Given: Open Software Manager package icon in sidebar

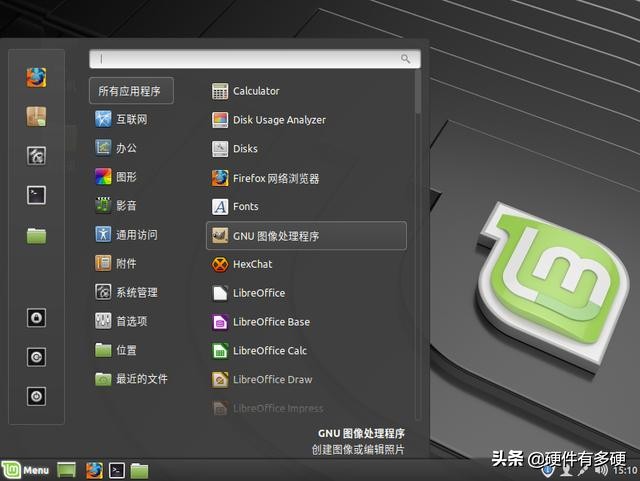Looking at the screenshot, I should [36, 117].
